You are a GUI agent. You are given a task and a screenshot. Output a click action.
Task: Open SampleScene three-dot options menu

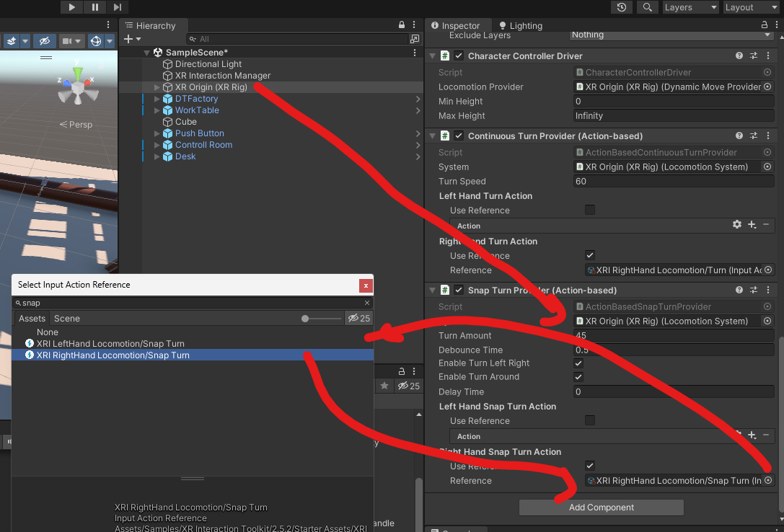415,53
